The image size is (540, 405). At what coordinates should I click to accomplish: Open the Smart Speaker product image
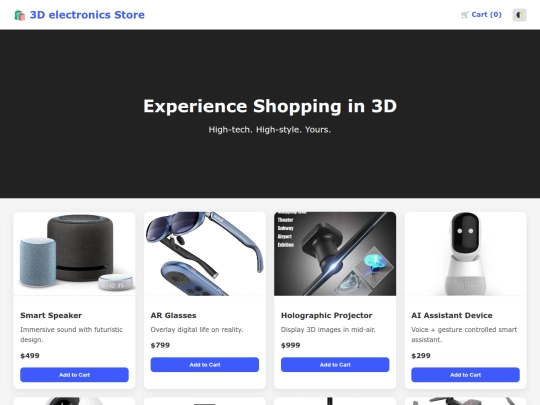click(74, 253)
